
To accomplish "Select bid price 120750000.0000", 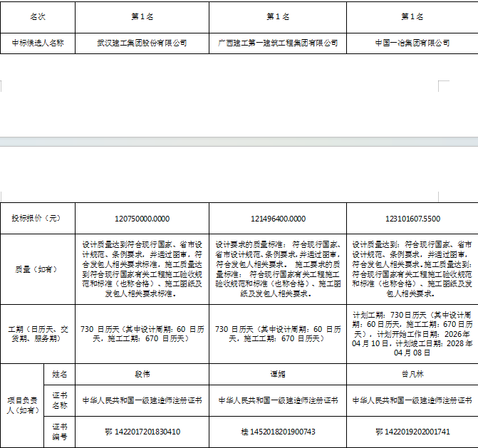I will coord(142,219).
